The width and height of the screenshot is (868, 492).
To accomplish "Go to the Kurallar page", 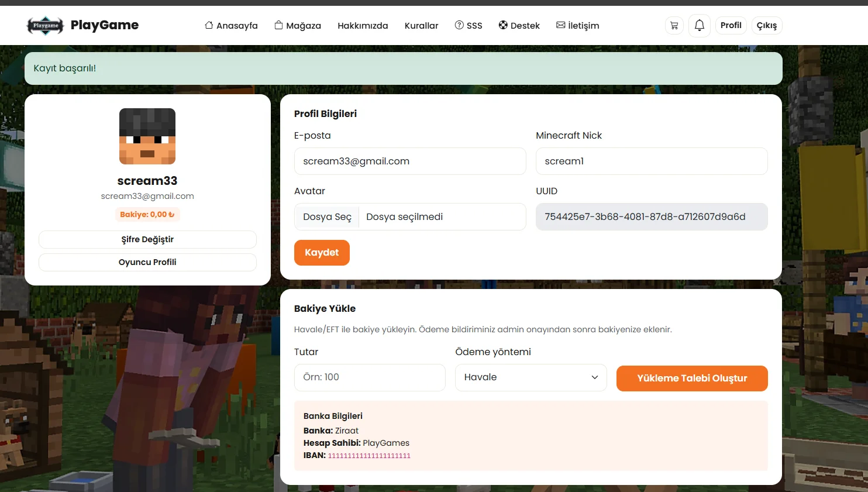I will (x=421, y=25).
